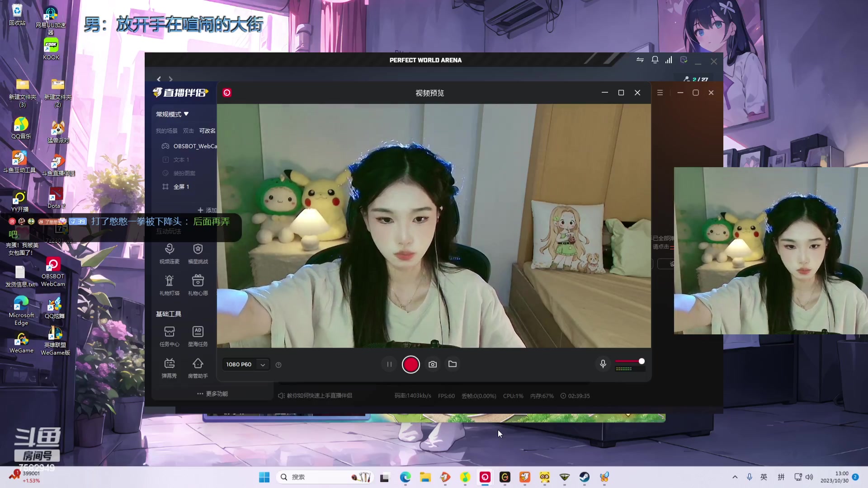
Task: Click the shield icon in Perfect World Arena
Action: click(x=684, y=60)
